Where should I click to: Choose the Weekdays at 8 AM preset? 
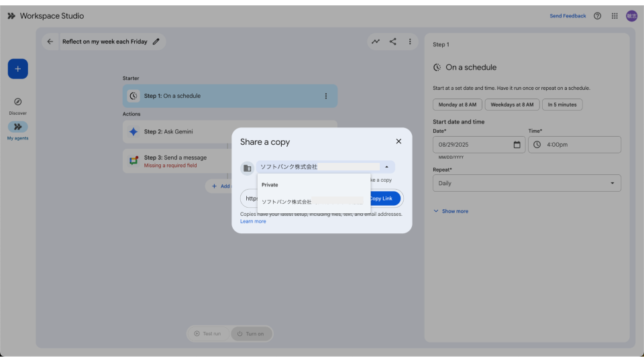[x=512, y=105]
